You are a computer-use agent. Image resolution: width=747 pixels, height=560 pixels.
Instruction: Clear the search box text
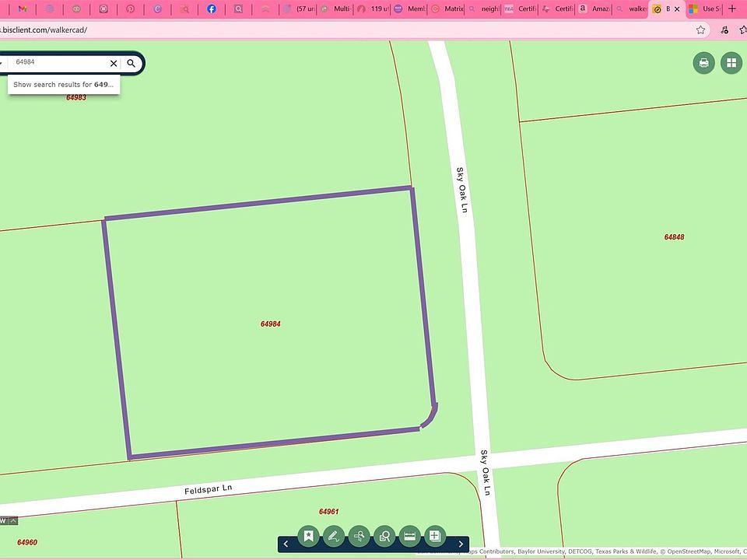[114, 63]
